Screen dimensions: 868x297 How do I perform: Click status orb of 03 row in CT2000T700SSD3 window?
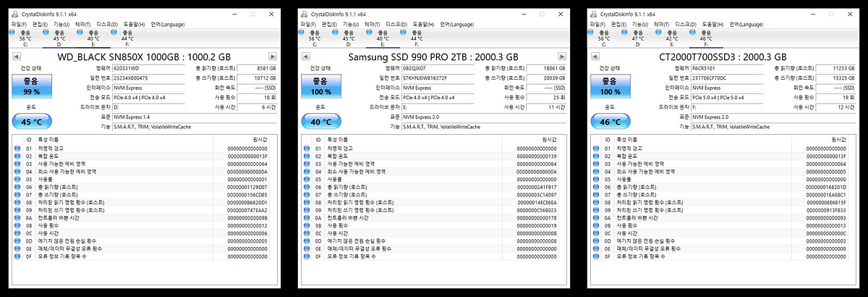596,164
